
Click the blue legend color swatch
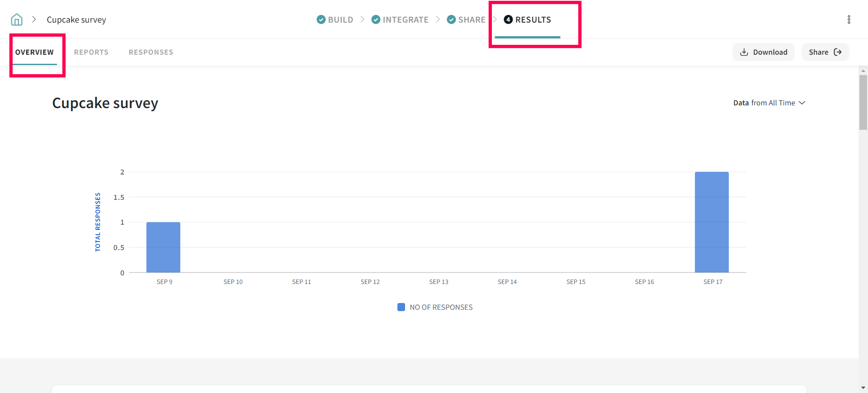click(401, 307)
